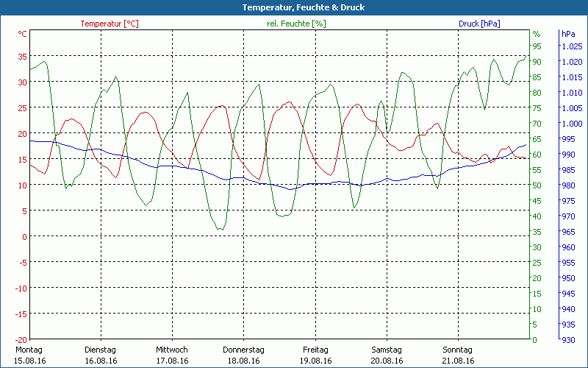Click the pressure axis value '1.015'
This screenshot has height=368, width=588.
click(x=572, y=77)
